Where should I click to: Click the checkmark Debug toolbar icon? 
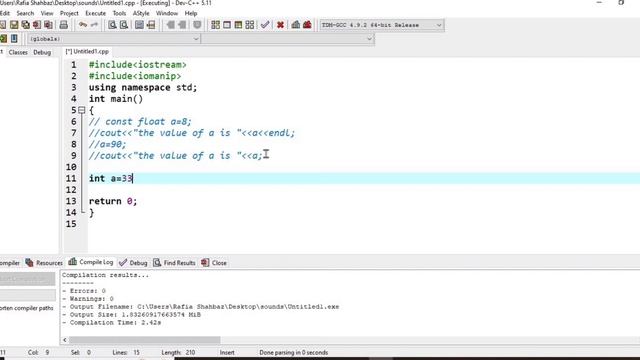coord(265,25)
